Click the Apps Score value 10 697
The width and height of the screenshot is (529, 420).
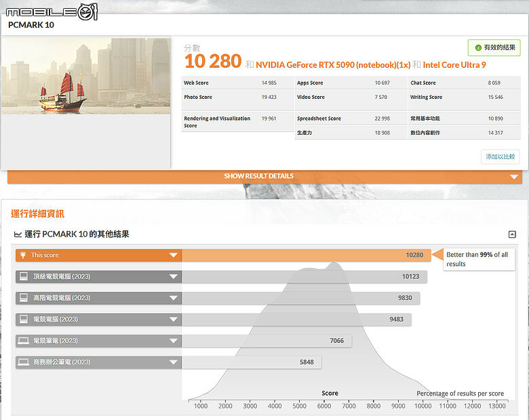pyautogui.click(x=383, y=83)
